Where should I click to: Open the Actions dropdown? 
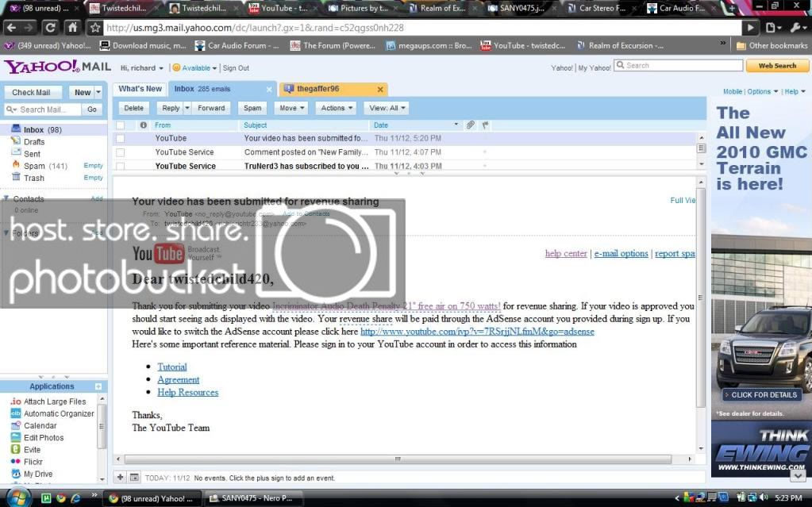click(336, 108)
